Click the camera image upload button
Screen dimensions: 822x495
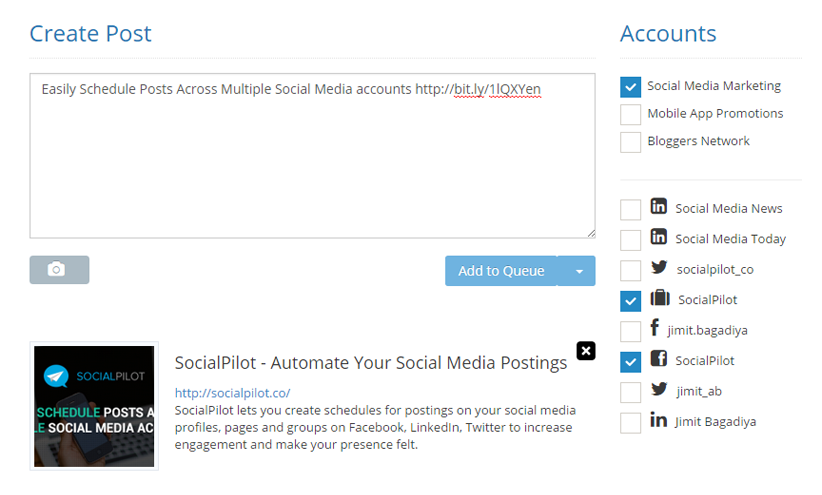click(x=59, y=270)
